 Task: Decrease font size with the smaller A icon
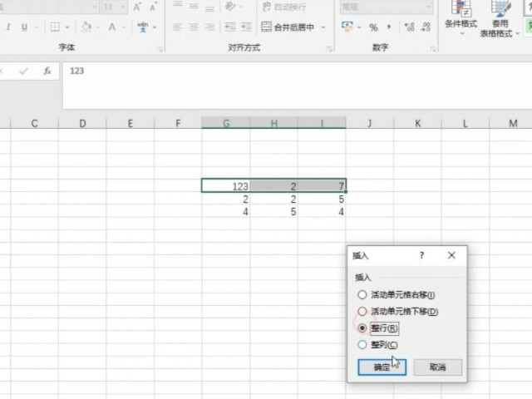click(153, 7)
